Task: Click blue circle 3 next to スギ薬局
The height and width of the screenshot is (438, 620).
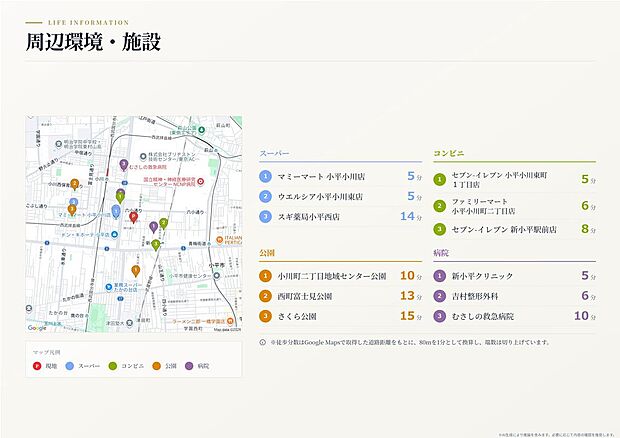Action: pos(265,217)
